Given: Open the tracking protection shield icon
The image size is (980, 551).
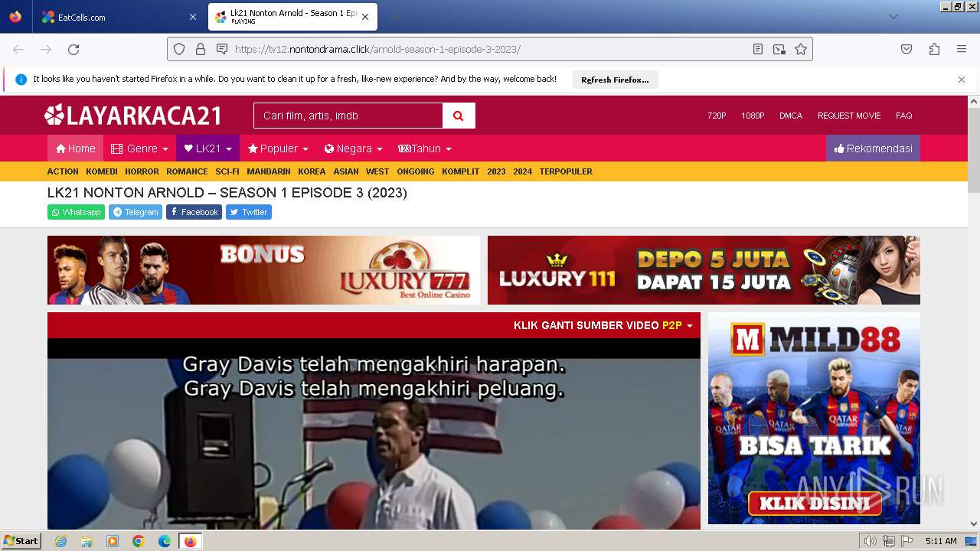Looking at the screenshot, I should [x=179, y=49].
